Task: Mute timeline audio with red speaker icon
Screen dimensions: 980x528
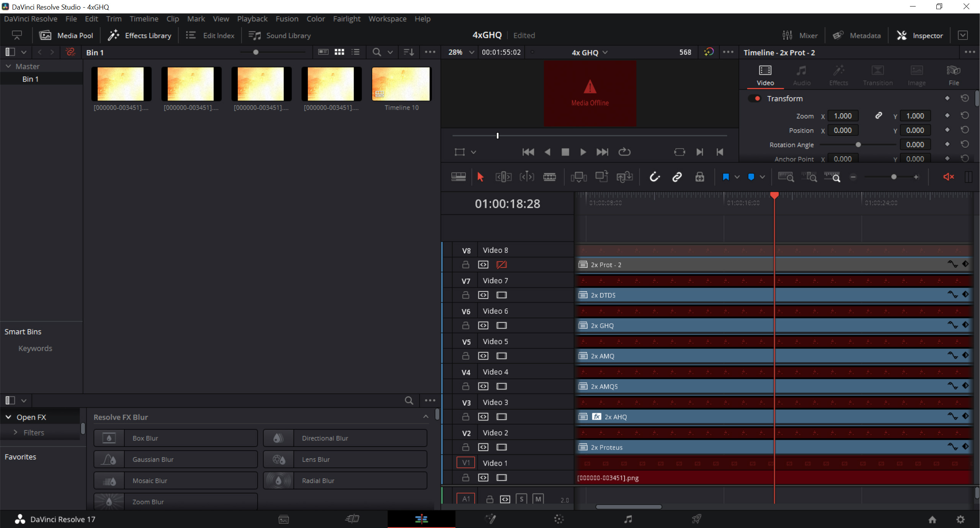Action: [949, 177]
